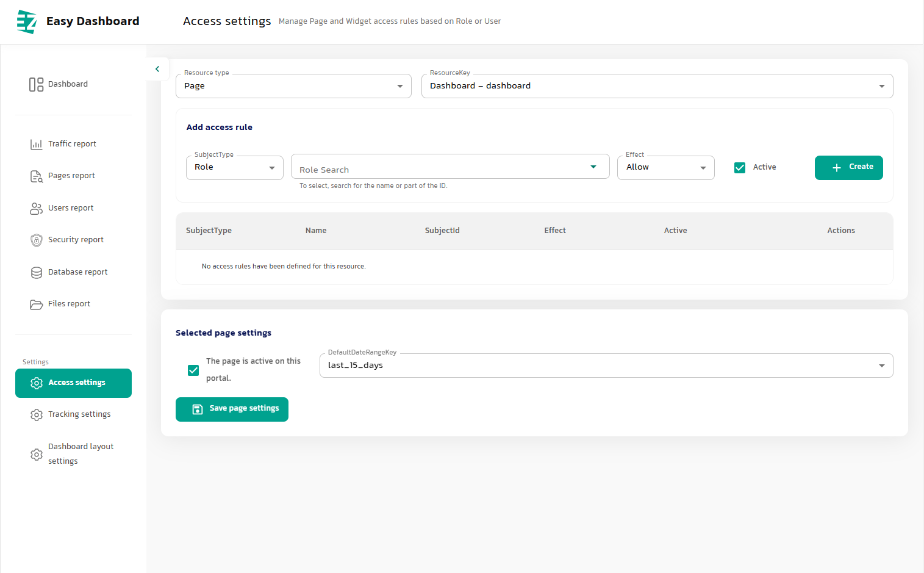
Task: Click the 'Selected page settings' heading
Action: point(223,333)
